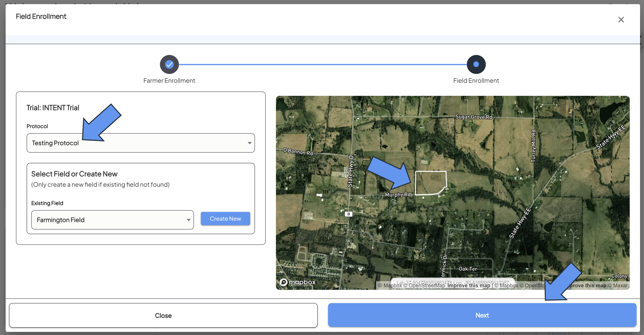644x335 pixels.
Task: Click the Field Enrollment step circle
Action: pyautogui.click(x=476, y=64)
